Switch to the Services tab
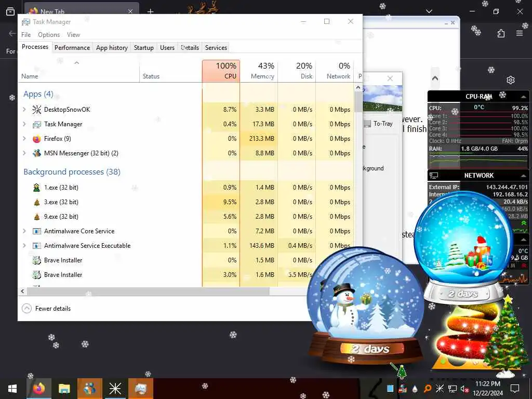The height and width of the screenshot is (399, 532). click(216, 48)
